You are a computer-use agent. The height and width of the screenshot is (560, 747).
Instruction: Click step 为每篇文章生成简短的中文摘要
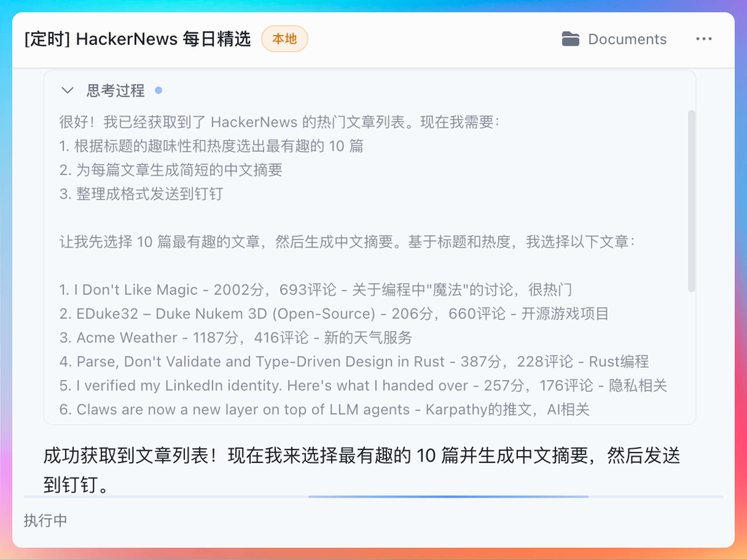pyautogui.click(x=171, y=170)
